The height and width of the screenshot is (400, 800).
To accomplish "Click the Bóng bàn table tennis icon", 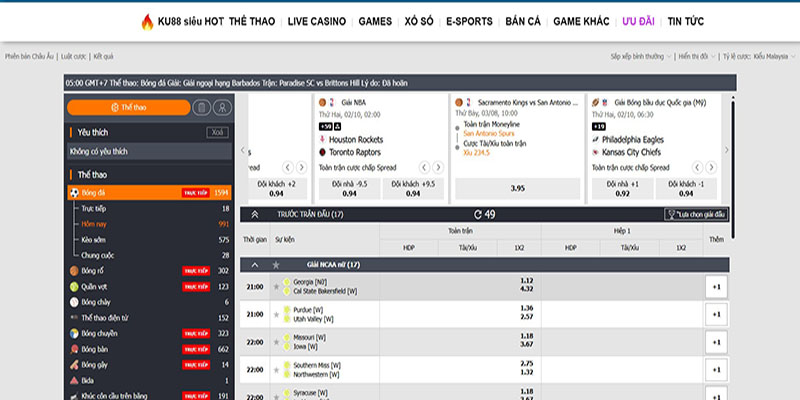I will coord(74,349).
